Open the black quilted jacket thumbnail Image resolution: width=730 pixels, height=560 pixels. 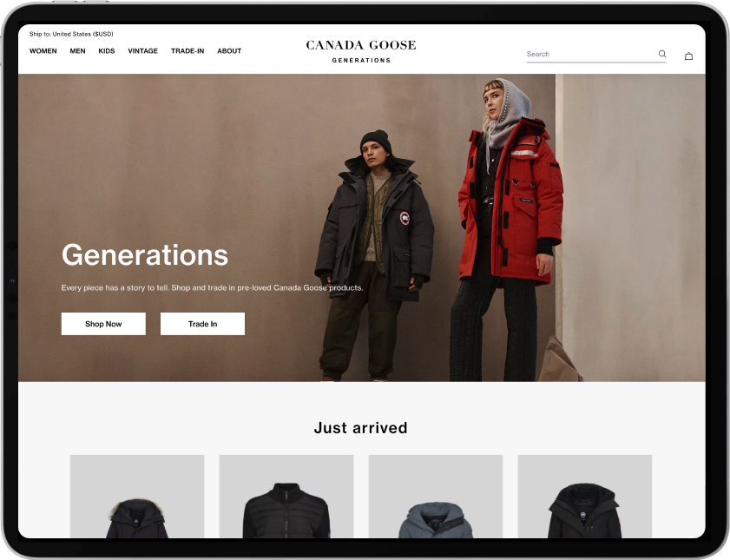coord(286,497)
